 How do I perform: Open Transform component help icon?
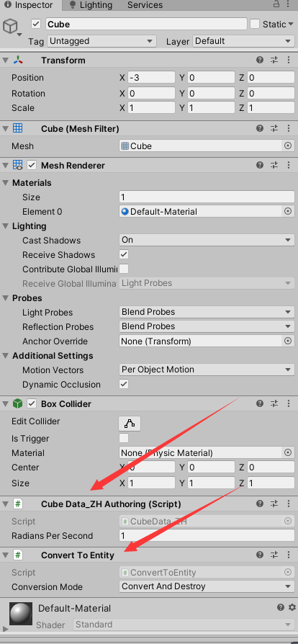point(260,61)
